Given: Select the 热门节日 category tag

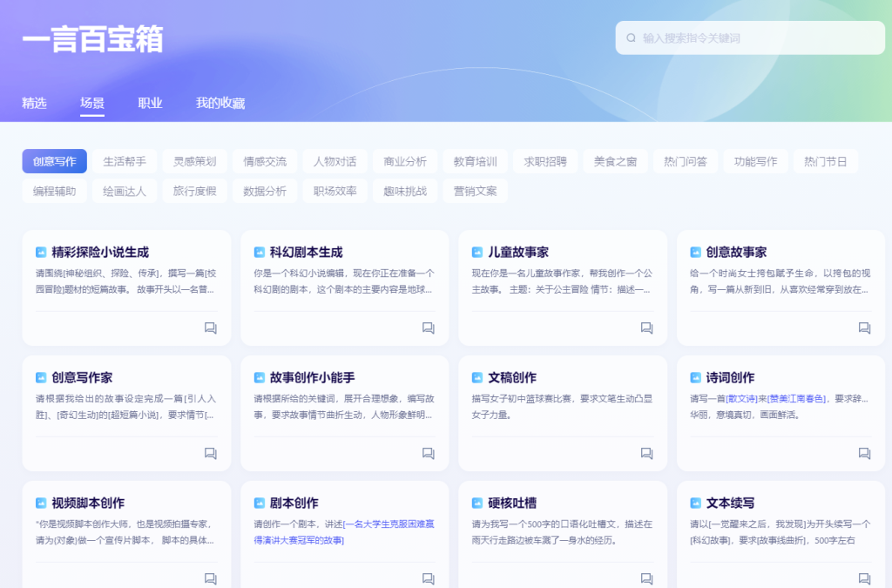Looking at the screenshot, I should pyautogui.click(x=825, y=161).
